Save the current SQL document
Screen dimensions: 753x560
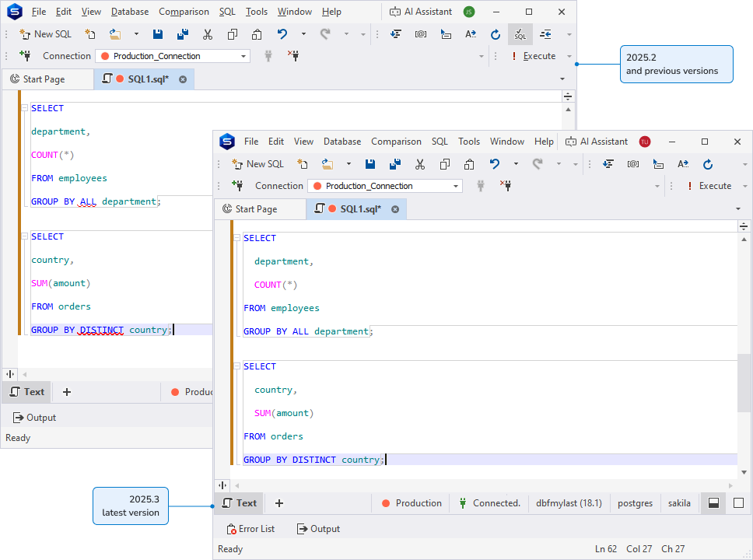pos(370,164)
